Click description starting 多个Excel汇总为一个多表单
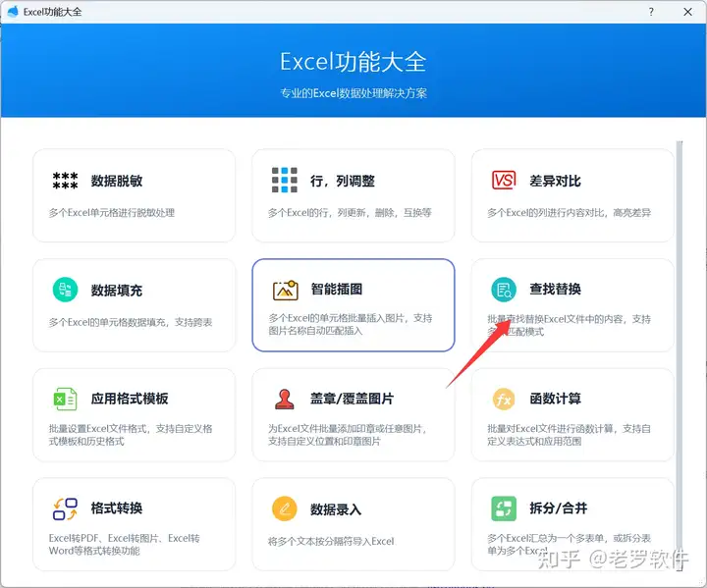Viewport: 707px width, 588px height. coord(569,544)
